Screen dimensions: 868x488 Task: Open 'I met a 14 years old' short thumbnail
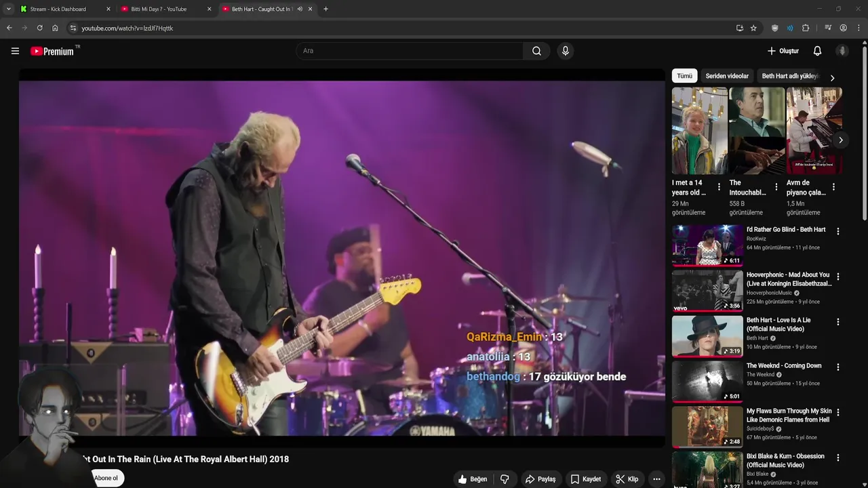[x=700, y=131]
